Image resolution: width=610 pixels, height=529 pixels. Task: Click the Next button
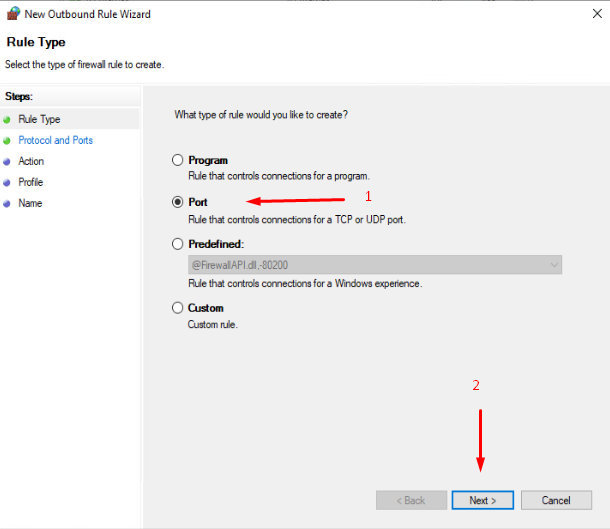pos(483,500)
